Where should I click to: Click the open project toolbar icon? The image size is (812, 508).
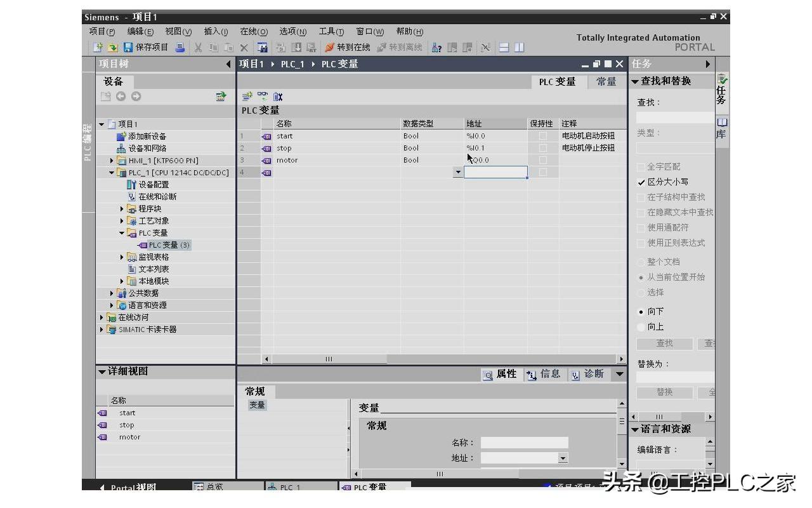(x=113, y=48)
